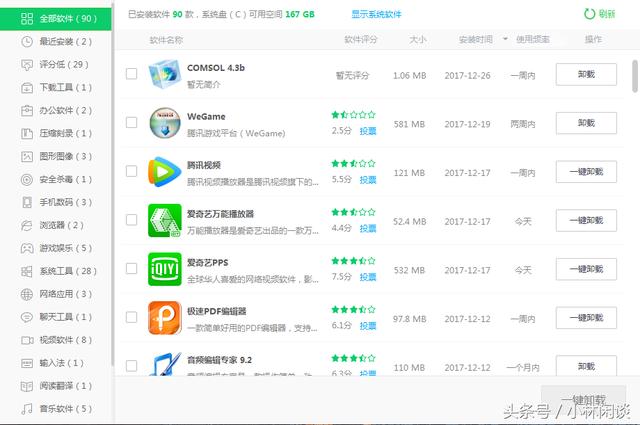This screenshot has width=640, height=425.
Task: Click the 评分低 thumbs-down icon
Action: click(x=27, y=65)
